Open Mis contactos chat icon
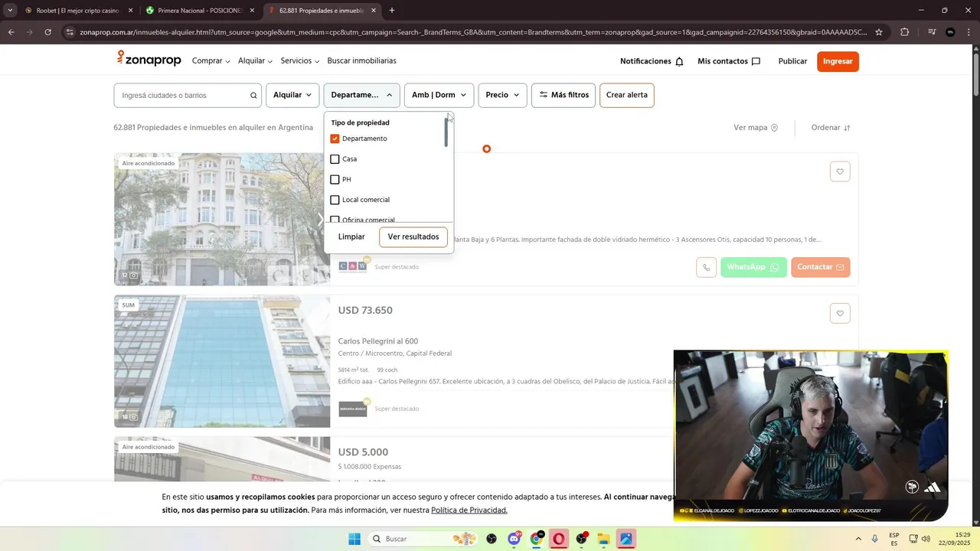 coord(756,61)
